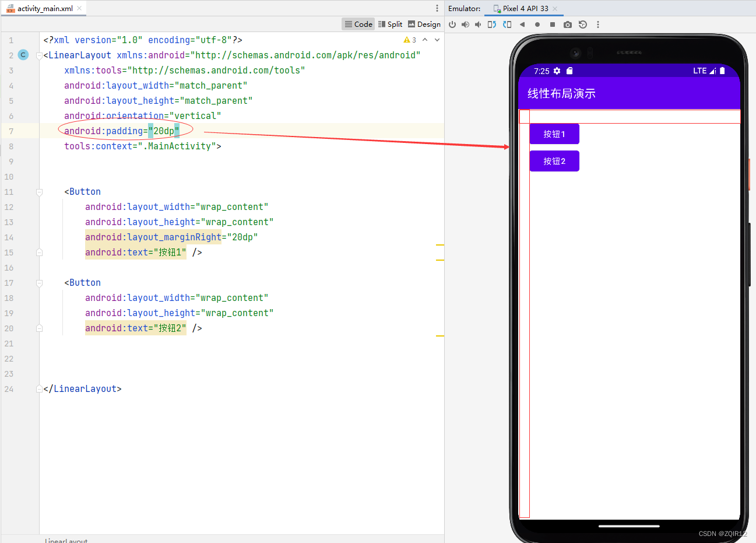Switch editor to Split view
The height and width of the screenshot is (543, 756).
[391, 24]
